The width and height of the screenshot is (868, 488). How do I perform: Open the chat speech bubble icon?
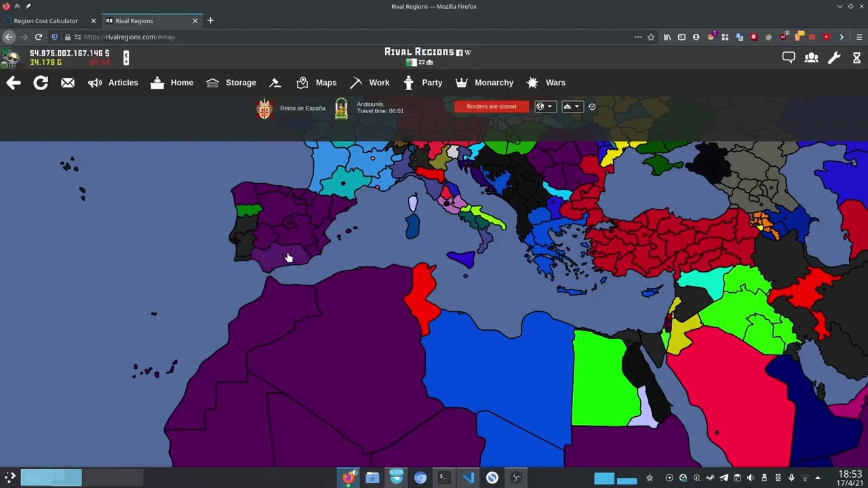pos(789,58)
